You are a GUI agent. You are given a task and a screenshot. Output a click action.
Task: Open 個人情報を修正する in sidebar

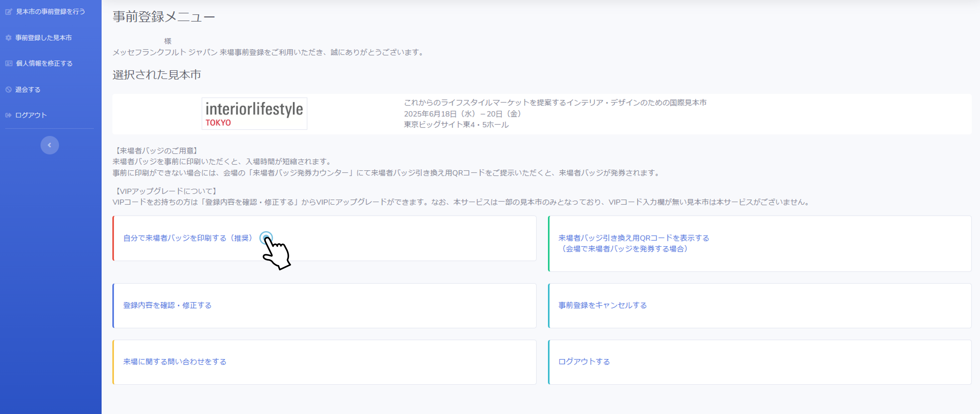pyautogui.click(x=44, y=63)
